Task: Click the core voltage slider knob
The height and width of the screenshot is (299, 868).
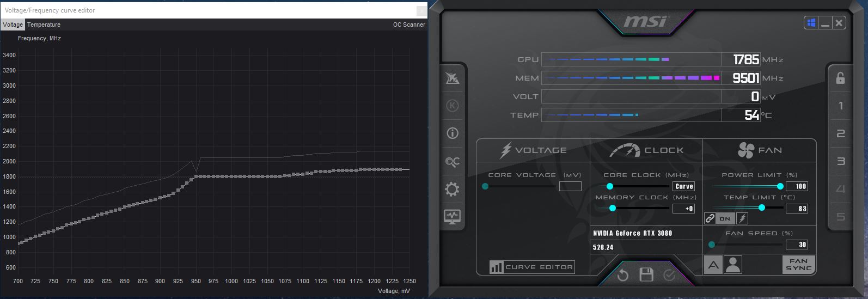Action: 485,186
